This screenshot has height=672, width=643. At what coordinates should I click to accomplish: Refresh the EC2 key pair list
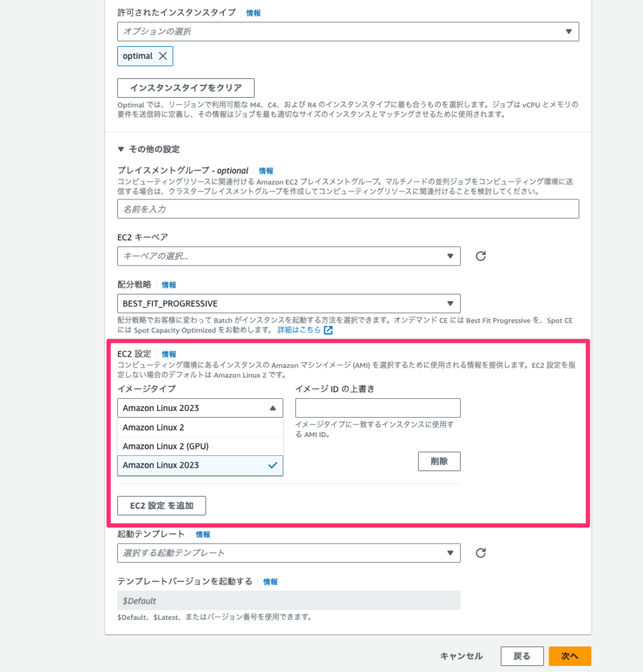click(480, 256)
